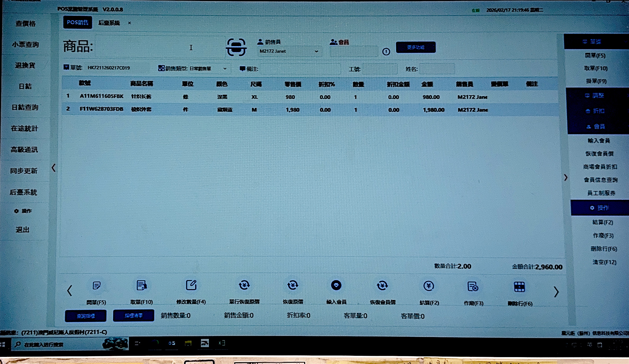Click the 取單(F10) icon in the bottom toolbar
This screenshot has width=629, height=364.
(142, 286)
